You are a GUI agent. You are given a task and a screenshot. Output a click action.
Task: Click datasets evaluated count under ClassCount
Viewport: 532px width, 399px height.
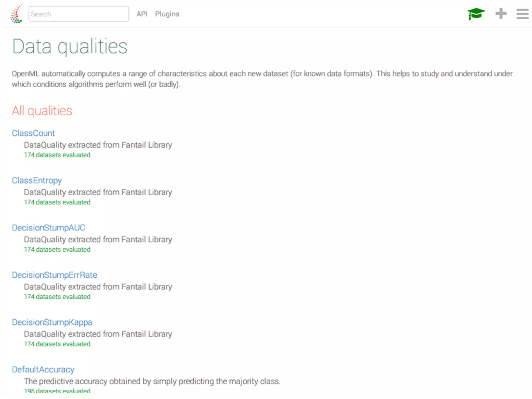(x=57, y=155)
